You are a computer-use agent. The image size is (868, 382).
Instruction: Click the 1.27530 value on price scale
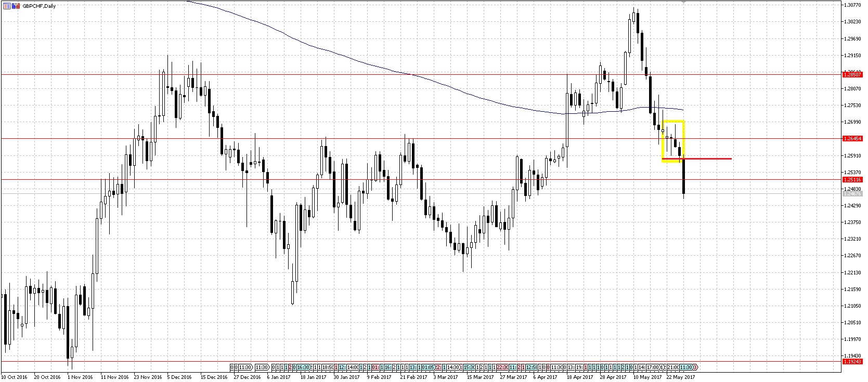point(853,105)
